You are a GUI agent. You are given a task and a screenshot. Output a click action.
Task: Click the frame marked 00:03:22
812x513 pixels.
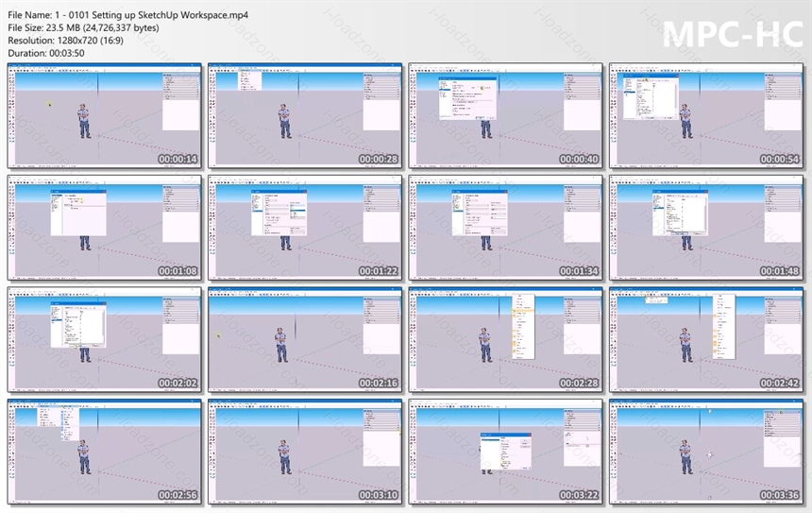(x=506, y=452)
